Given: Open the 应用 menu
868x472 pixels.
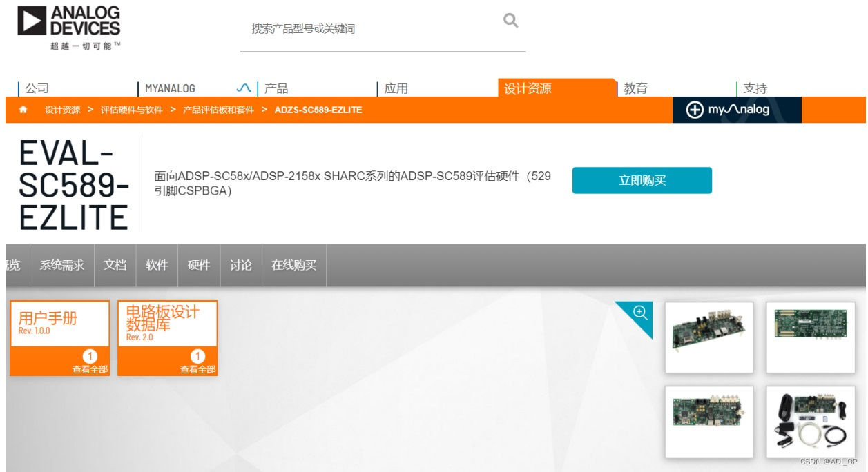Looking at the screenshot, I should pyautogui.click(x=396, y=88).
